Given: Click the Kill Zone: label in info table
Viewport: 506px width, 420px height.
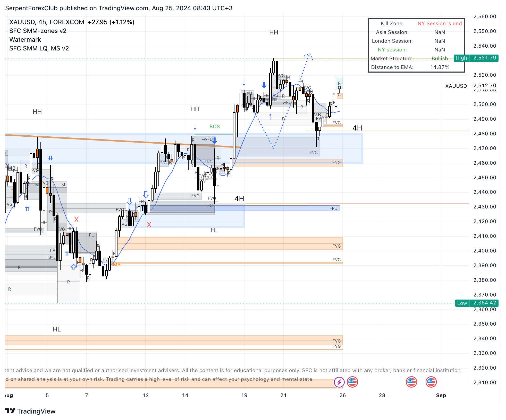Looking at the screenshot, I should coord(392,23).
